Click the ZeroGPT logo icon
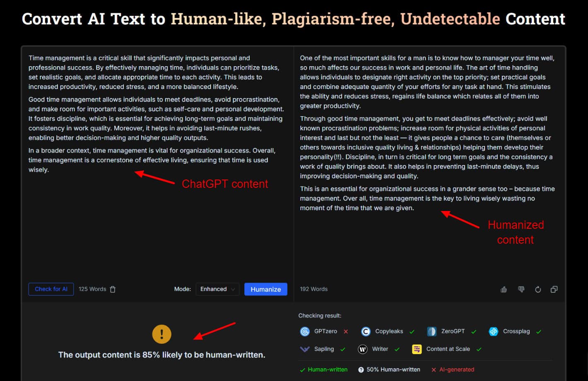588x381 pixels. coord(432,331)
